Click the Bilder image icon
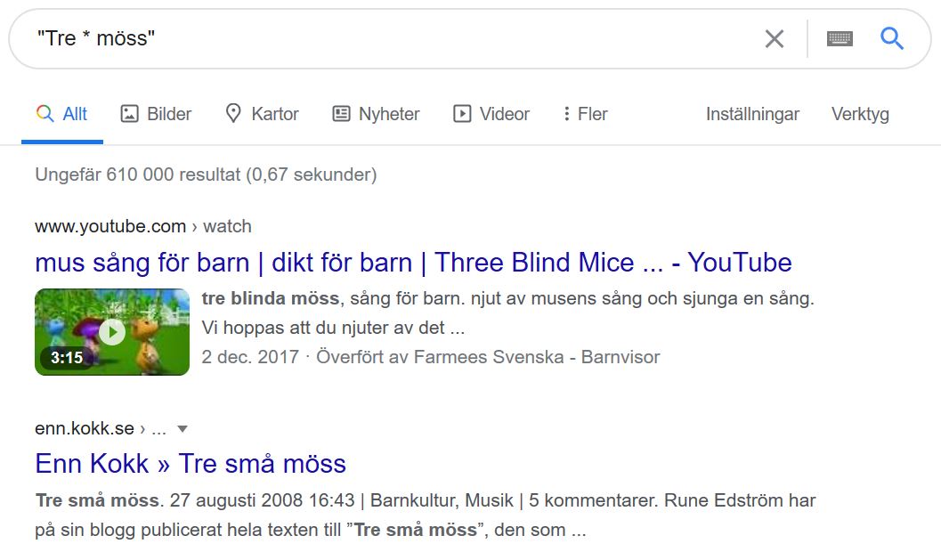 (x=130, y=113)
